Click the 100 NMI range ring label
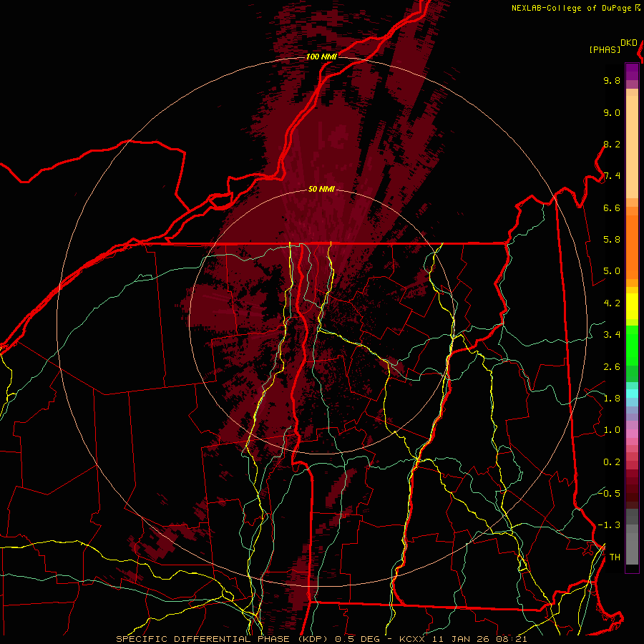The height and width of the screenshot is (644, 644). [x=321, y=57]
